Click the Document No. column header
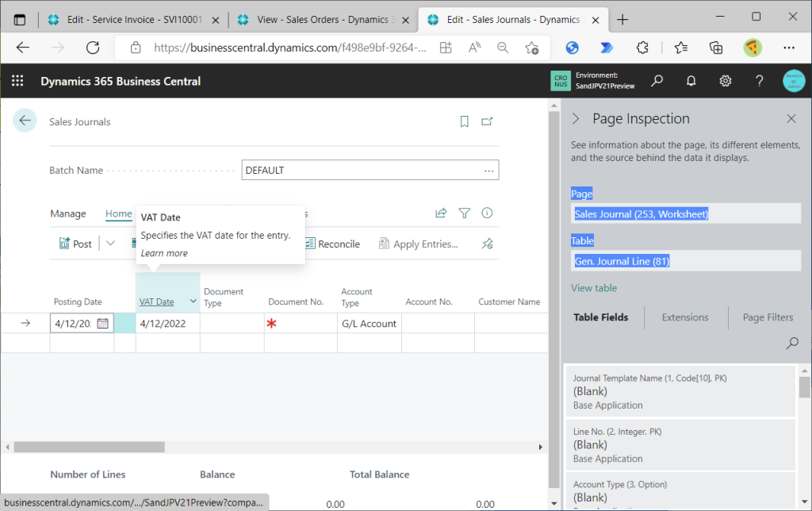The height and width of the screenshot is (511, 812). 296,302
